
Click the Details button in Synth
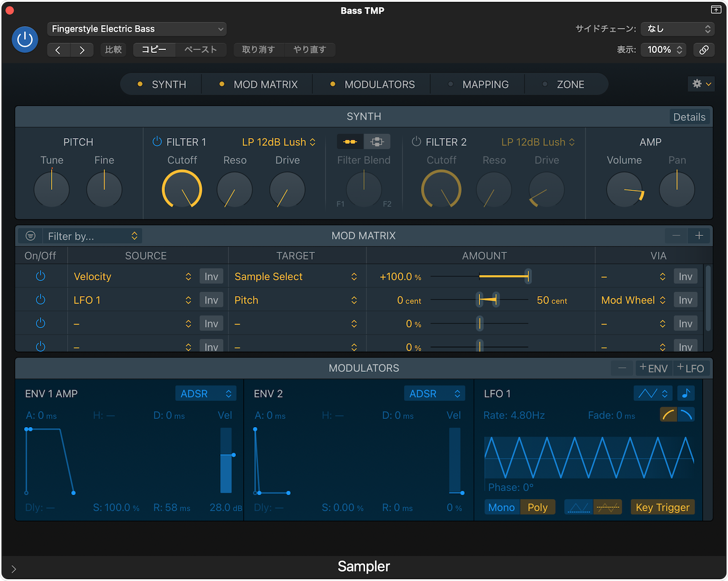coord(689,117)
